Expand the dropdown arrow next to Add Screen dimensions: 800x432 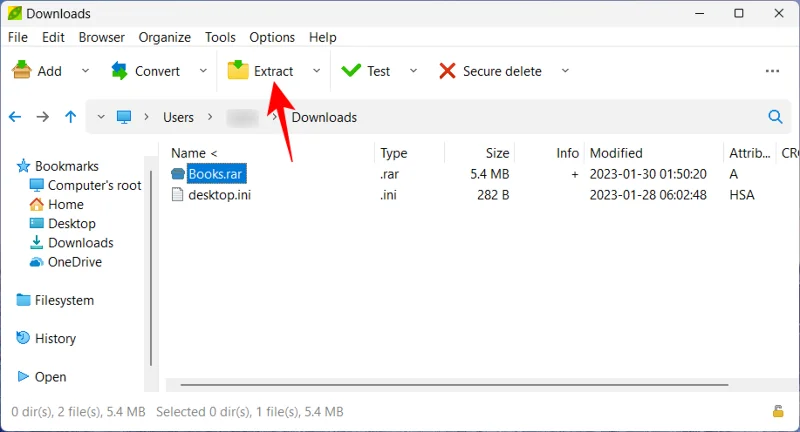[x=85, y=71]
